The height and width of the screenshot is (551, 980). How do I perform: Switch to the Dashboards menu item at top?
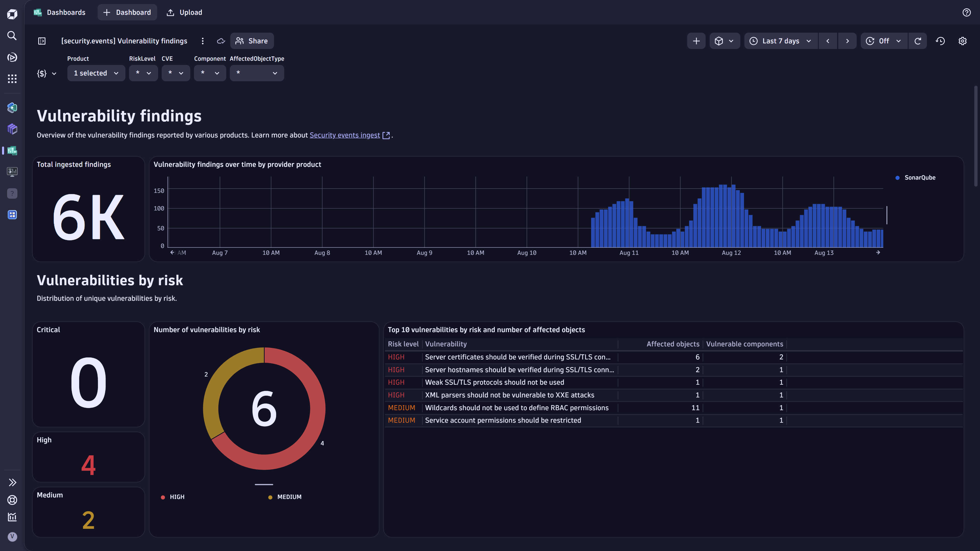[x=59, y=12]
